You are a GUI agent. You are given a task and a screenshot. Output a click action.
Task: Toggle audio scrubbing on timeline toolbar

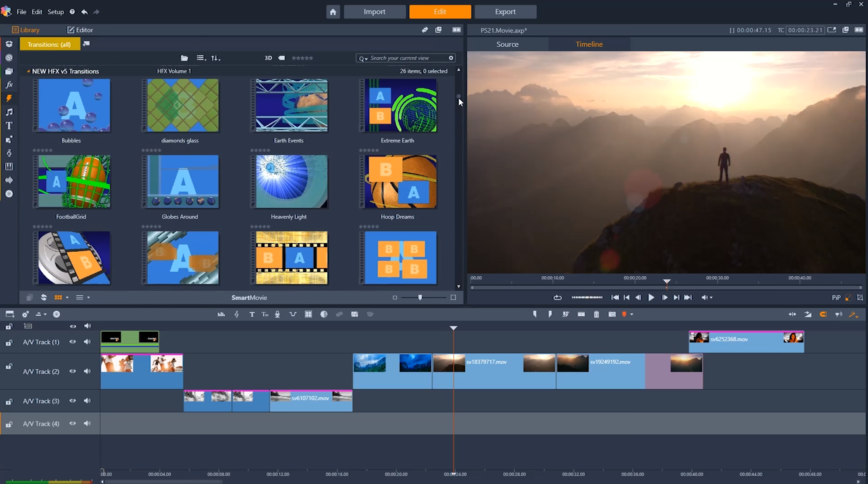pyautogui.click(x=838, y=314)
